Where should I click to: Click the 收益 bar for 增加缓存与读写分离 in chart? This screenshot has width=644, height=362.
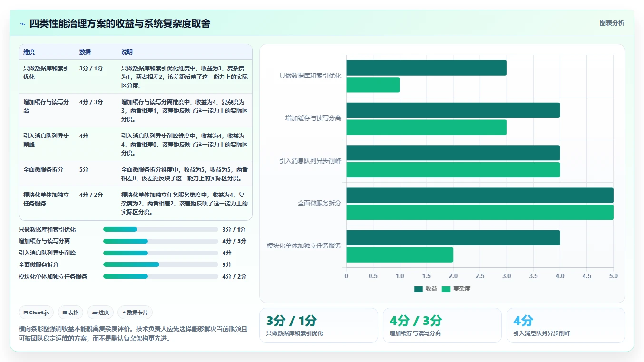pyautogui.click(x=453, y=110)
